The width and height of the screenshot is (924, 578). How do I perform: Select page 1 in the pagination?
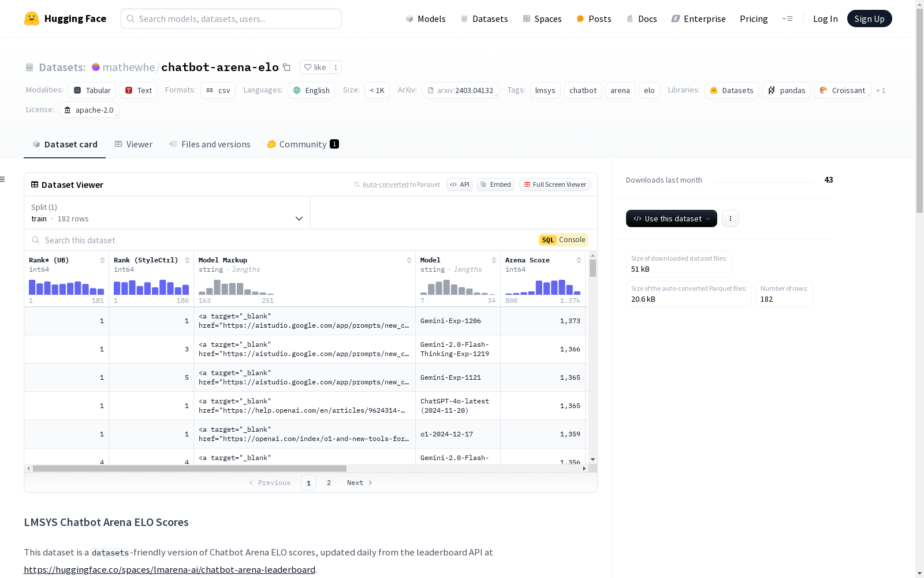coord(308,483)
